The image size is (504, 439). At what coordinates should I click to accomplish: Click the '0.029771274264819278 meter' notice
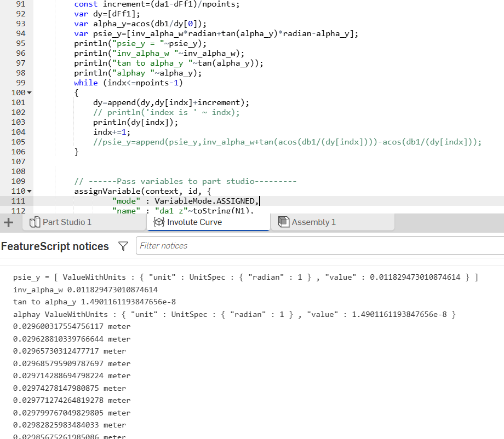click(72, 401)
